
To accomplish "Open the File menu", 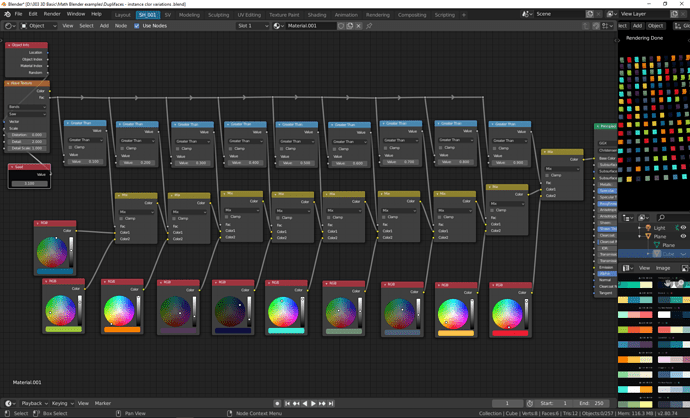I will pyautogui.click(x=18, y=14).
